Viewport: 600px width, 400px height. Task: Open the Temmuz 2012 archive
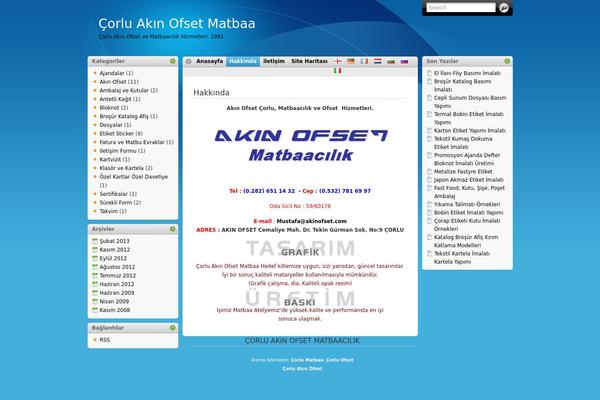117,275
